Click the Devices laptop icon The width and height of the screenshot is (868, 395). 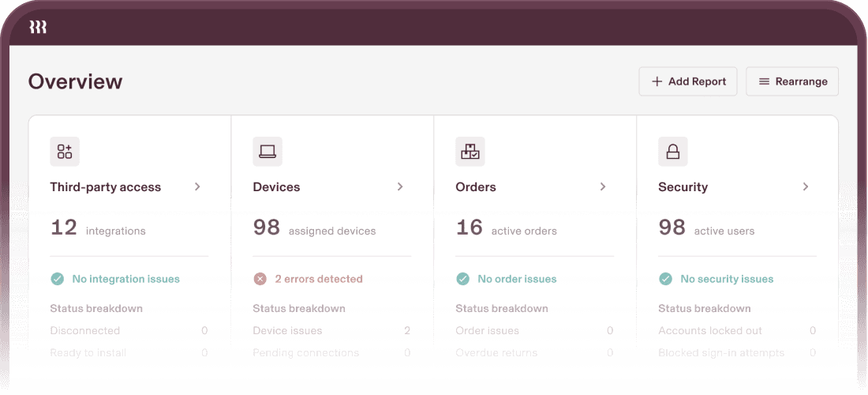268,152
